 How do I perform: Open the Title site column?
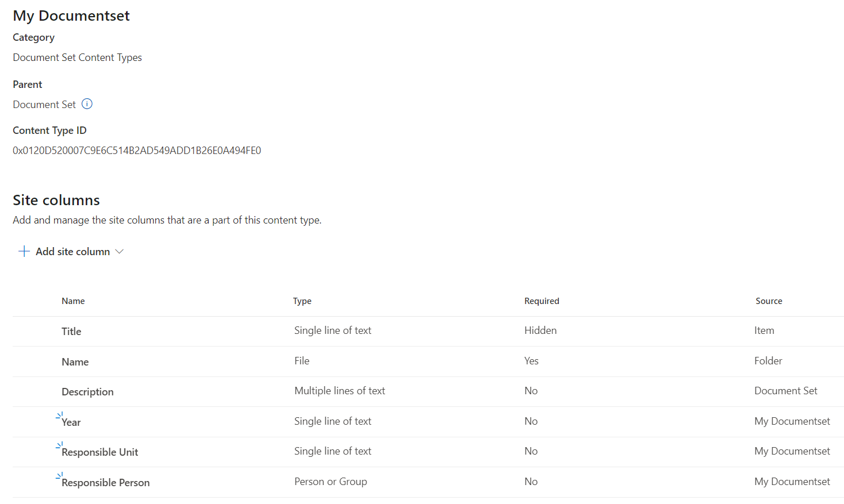tap(71, 332)
